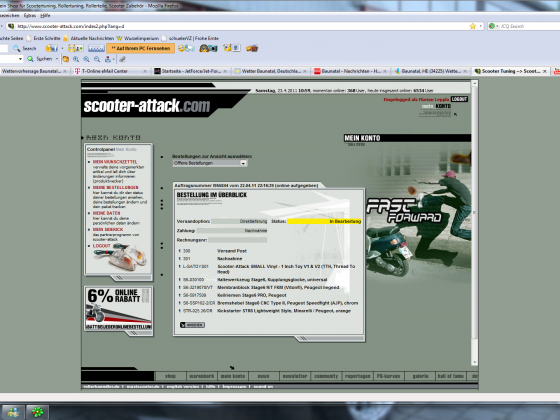Click Auf Ihrem PC Fernsehen button
Viewport: 560px width, 420px height.
[x=141, y=48]
